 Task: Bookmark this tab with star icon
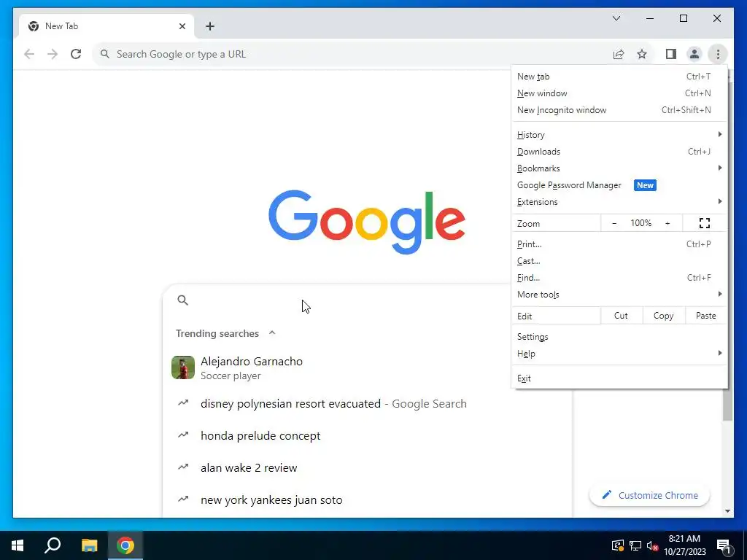click(x=642, y=54)
